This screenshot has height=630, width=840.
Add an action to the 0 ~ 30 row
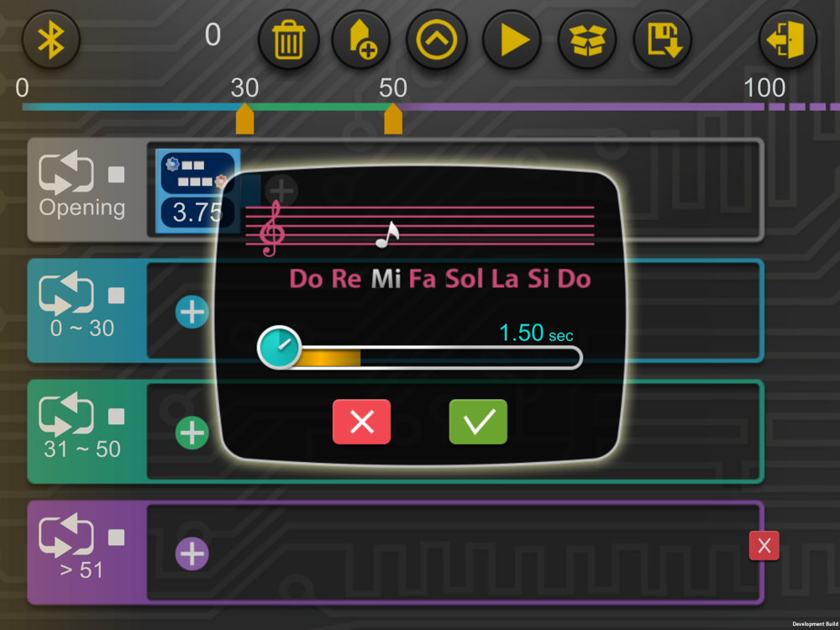[x=192, y=312]
